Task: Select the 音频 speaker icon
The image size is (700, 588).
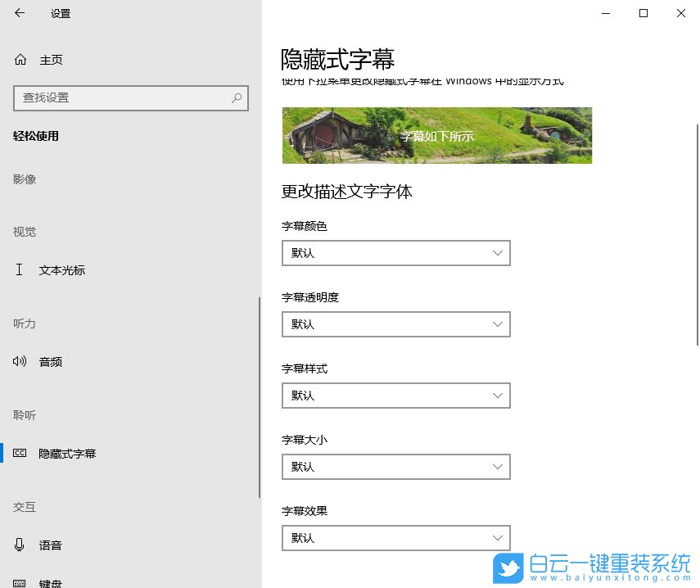Action: pyautogui.click(x=19, y=361)
